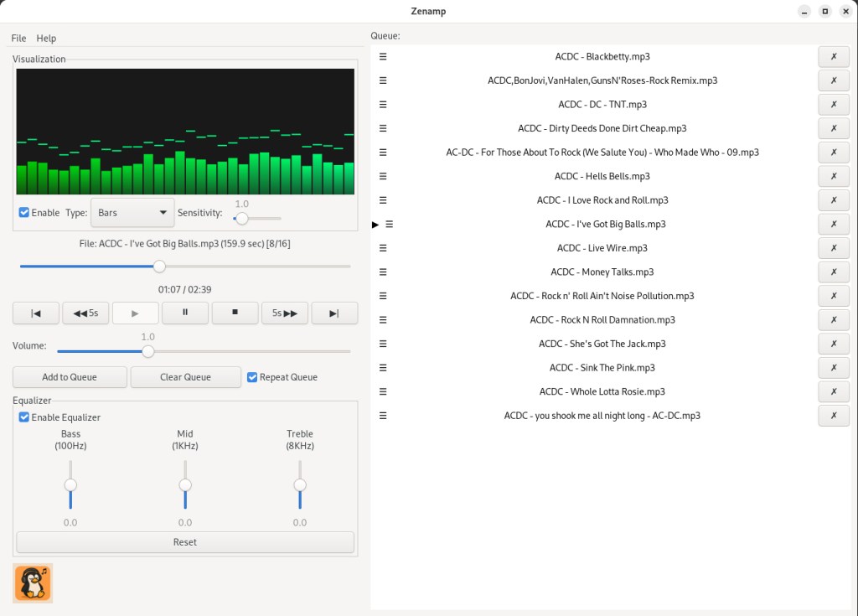Remove the Rock Remix.mp3 track from queue
Screen dimensions: 858x616
coord(834,80)
